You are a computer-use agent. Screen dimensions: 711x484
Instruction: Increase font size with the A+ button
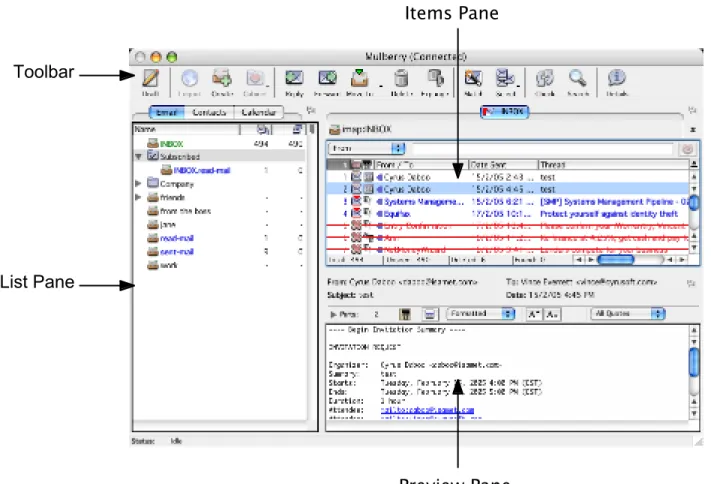(x=534, y=314)
